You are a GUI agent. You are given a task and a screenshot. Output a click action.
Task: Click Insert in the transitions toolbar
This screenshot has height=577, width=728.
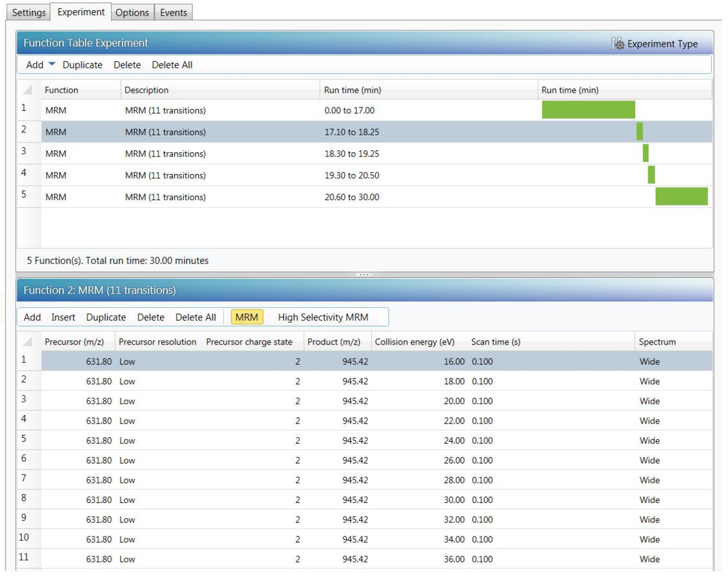coord(63,317)
